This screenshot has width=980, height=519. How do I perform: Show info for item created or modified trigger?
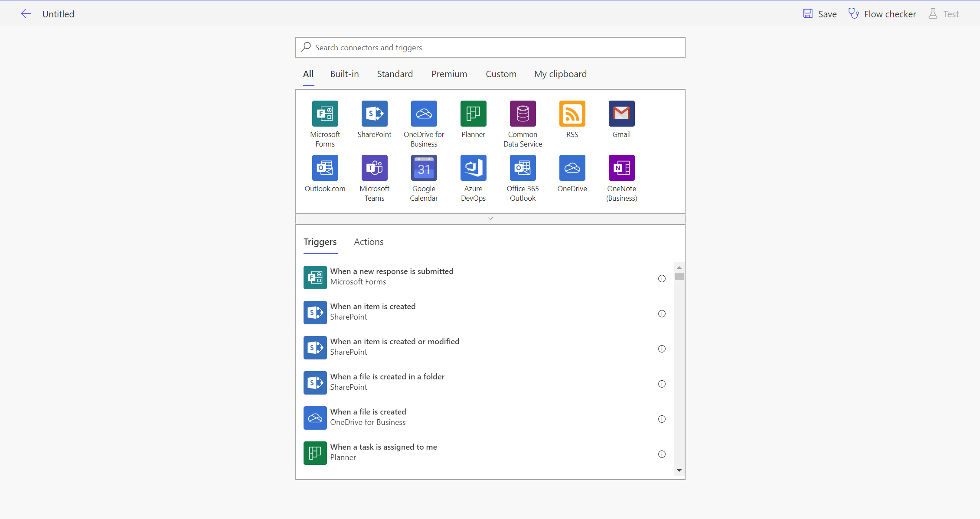point(662,349)
